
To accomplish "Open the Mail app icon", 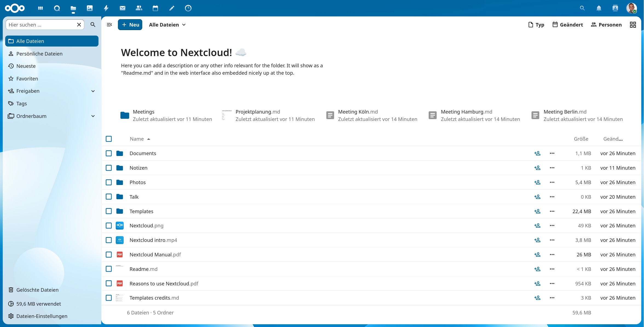I will [x=123, y=8].
